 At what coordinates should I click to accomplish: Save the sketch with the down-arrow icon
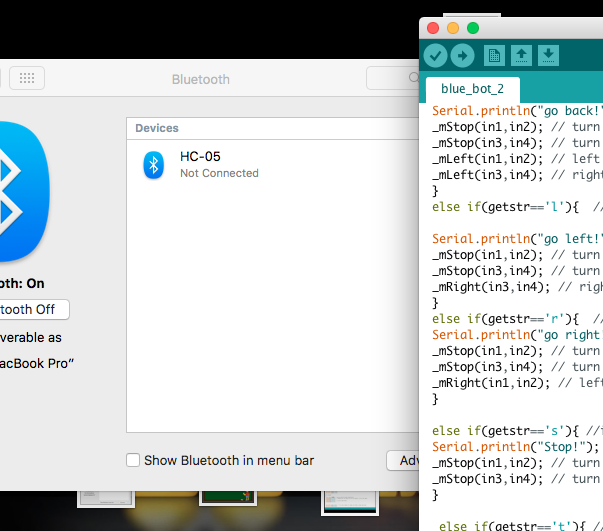coord(548,56)
